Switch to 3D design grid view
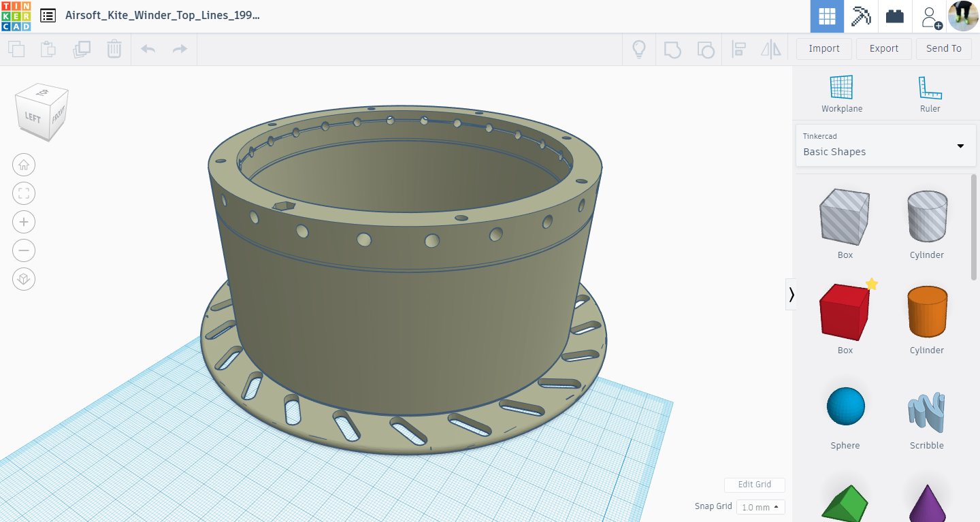Viewport: 980px width, 522px height. point(827,16)
